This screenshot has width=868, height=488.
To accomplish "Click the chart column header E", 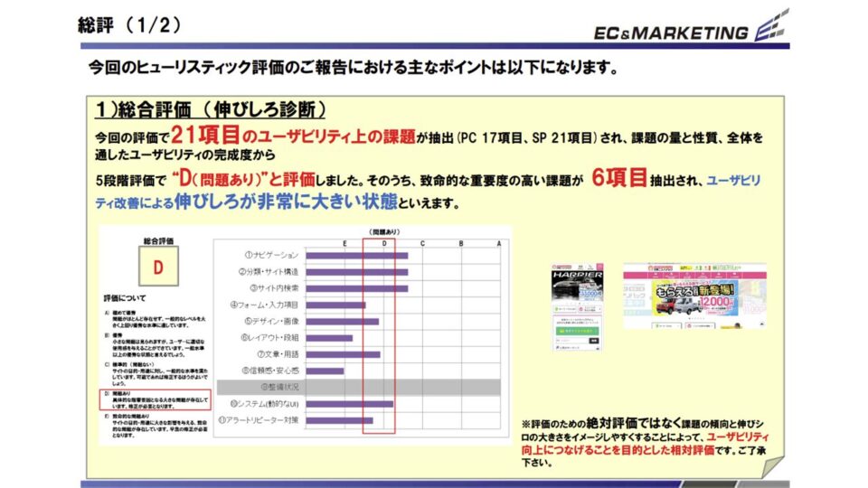I will (344, 243).
